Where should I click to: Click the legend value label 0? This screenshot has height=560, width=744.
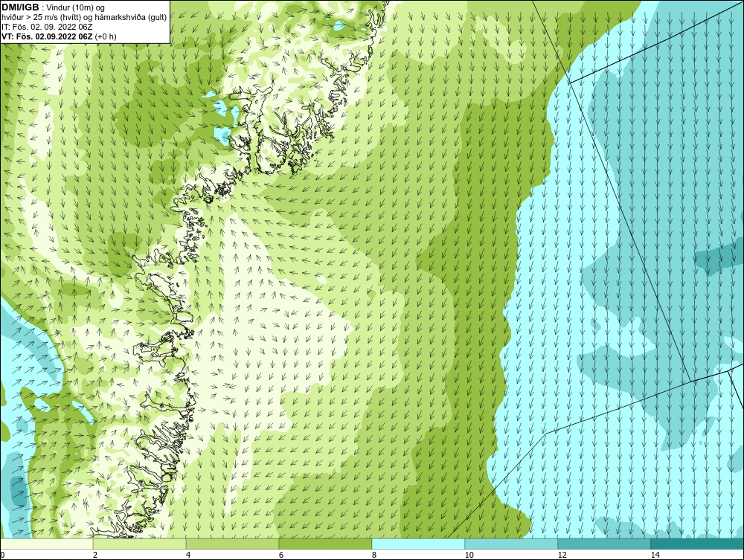2,555
